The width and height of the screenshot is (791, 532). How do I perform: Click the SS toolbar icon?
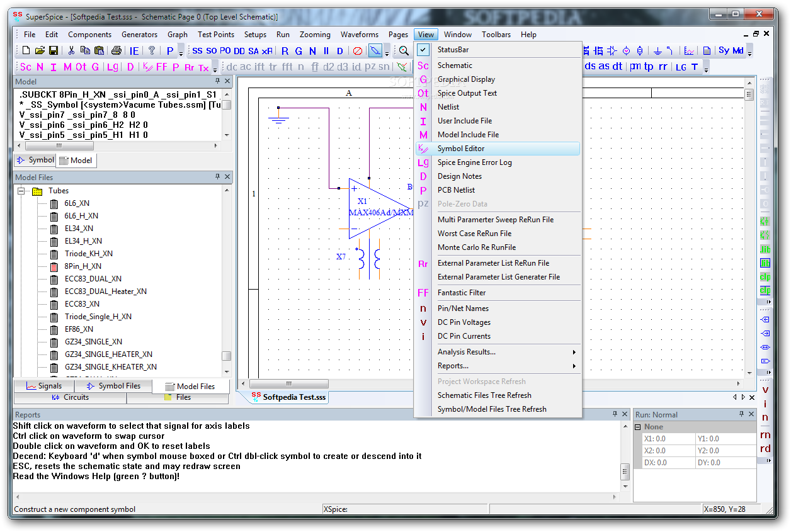coord(197,51)
